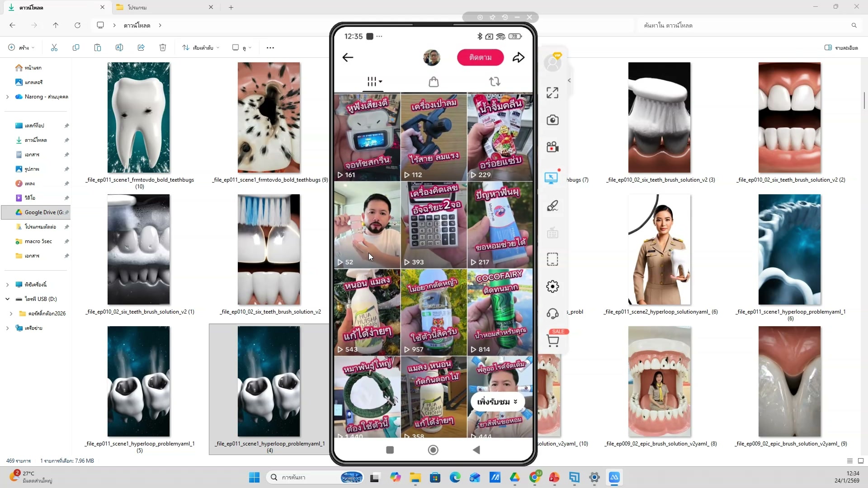
Task: Click the delete trash icon in Explorer toolbar
Action: (163, 47)
